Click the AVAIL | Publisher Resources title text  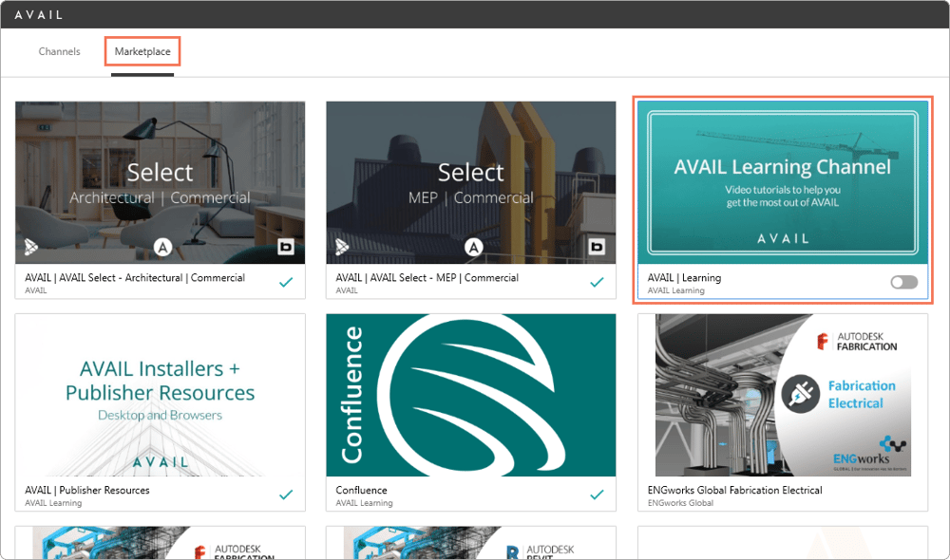87,491
